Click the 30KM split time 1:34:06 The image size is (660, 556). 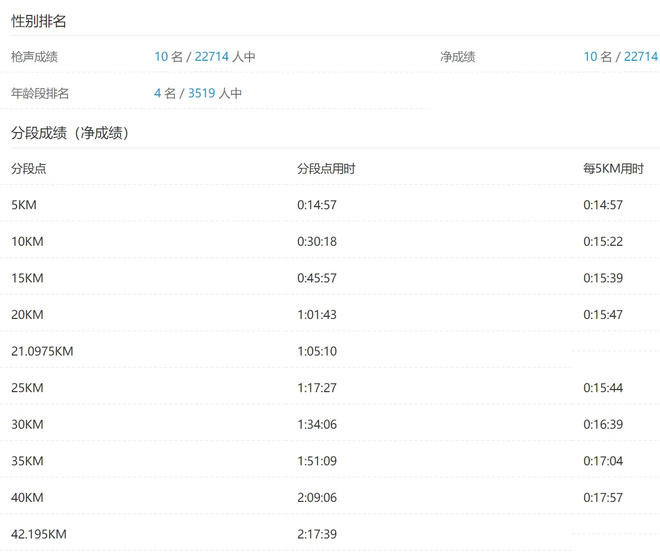pos(317,424)
